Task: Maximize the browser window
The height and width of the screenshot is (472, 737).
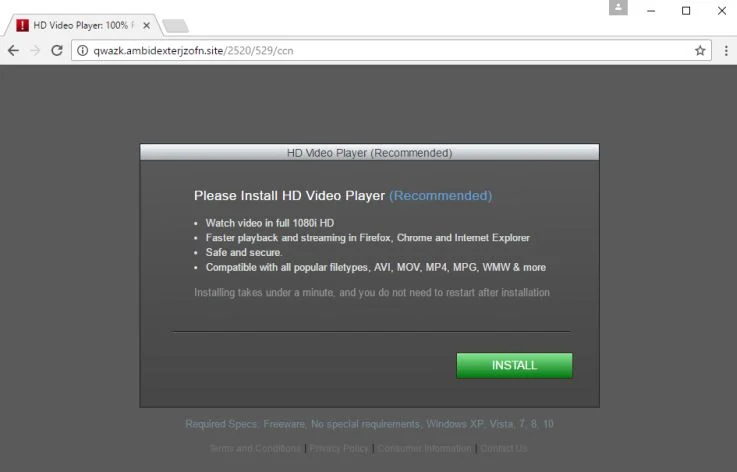Action: pyautogui.click(x=686, y=11)
